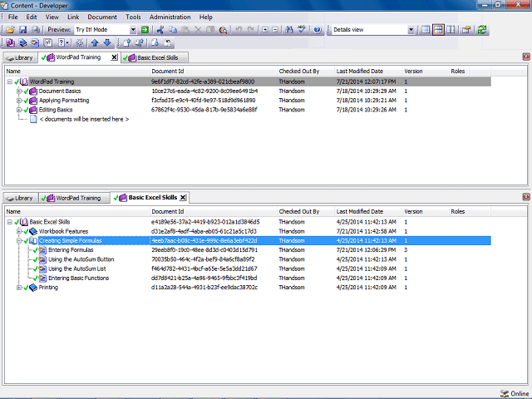Sort top pane by Last Modified Date
Screen dimensions: 532x399
pyautogui.click(x=368, y=71)
